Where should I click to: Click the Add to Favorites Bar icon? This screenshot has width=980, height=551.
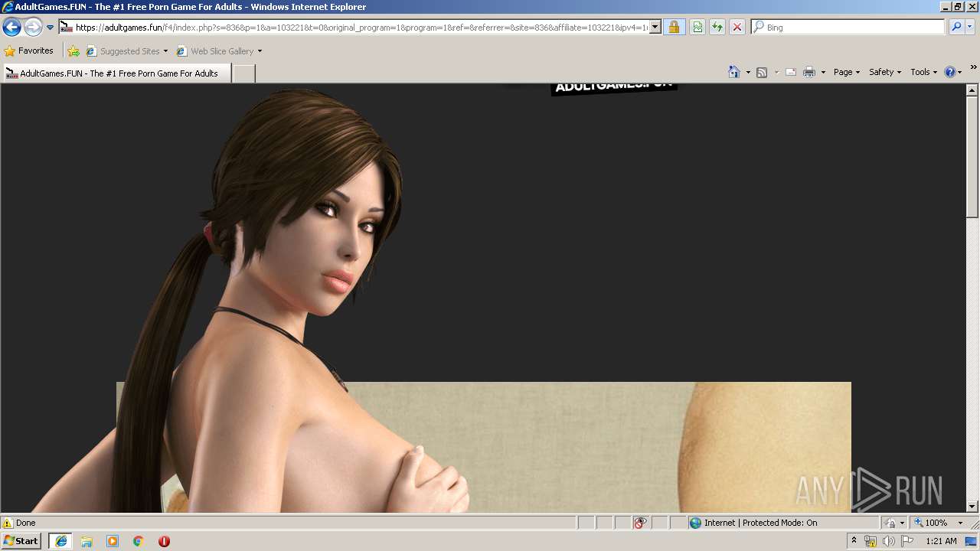pos(73,51)
